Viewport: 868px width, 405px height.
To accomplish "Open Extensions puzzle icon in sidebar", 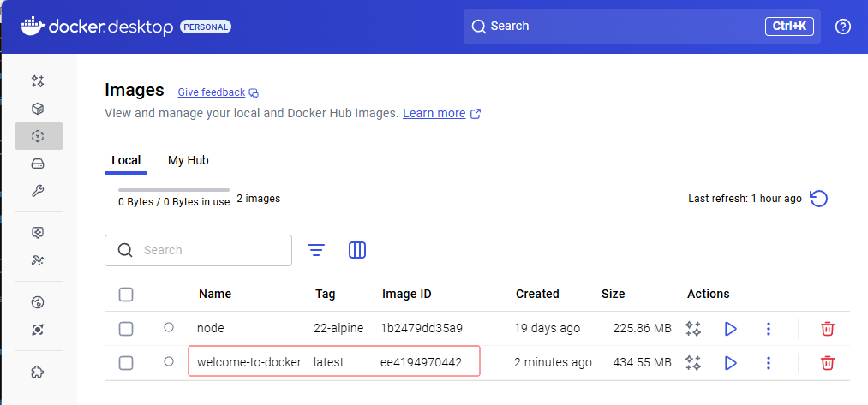I will [38, 372].
